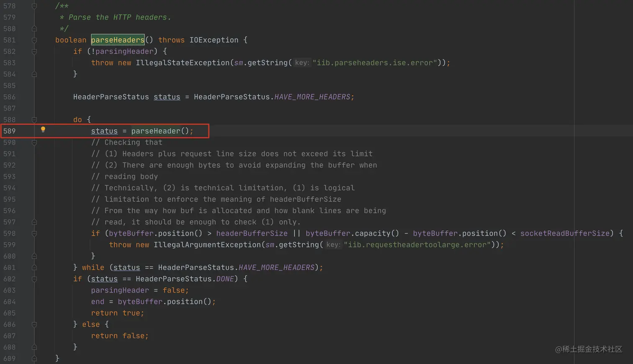Click the "return false;" statement
Screen dimensions: 633x364
click(x=120, y=336)
